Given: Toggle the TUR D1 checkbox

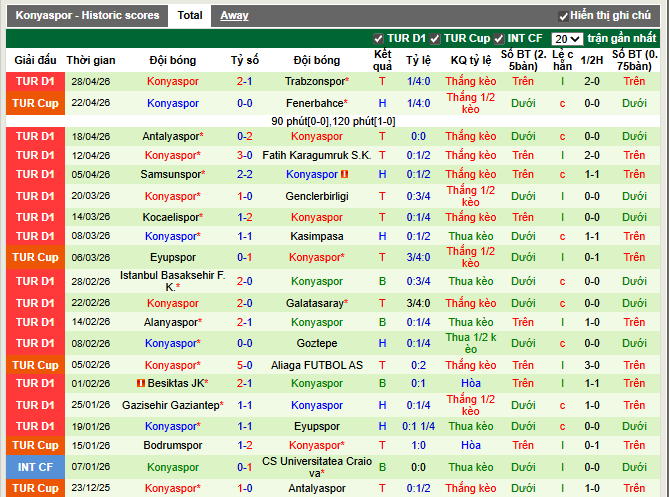Looking at the screenshot, I should (378, 39).
